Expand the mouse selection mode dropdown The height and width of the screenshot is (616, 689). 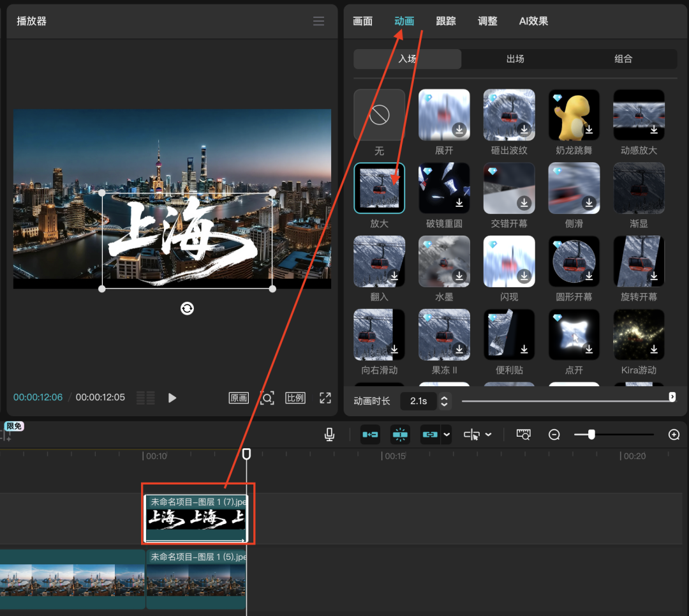pyautogui.click(x=489, y=435)
